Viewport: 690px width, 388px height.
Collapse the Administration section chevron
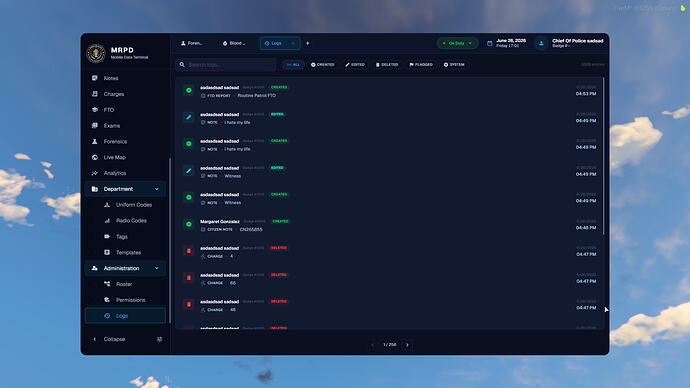point(157,268)
